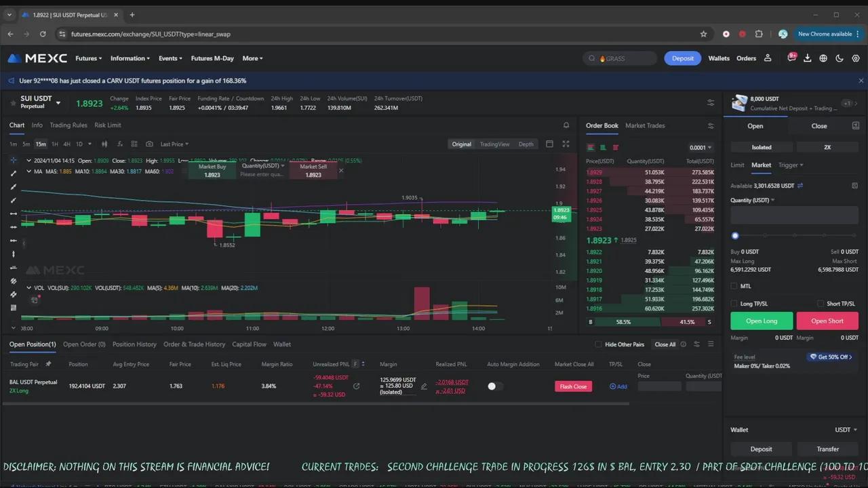Open the candlestick chart style selector
Viewport: 868px width, 488px height.
104,144
